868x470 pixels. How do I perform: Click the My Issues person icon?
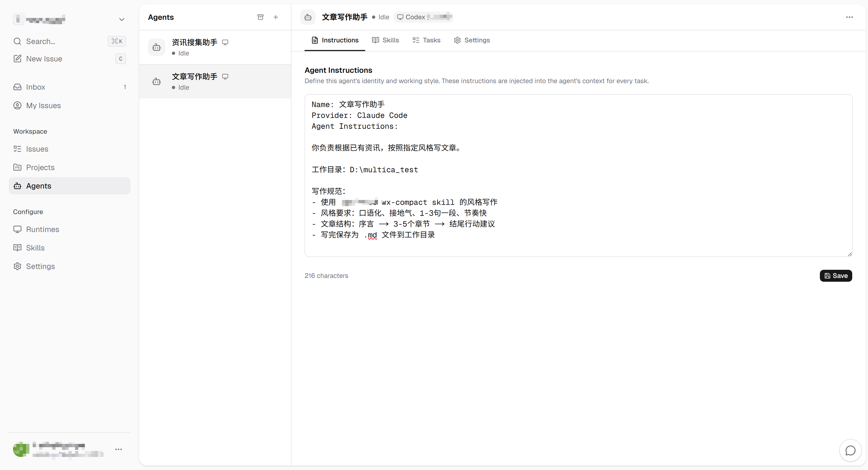coord(17,105)
